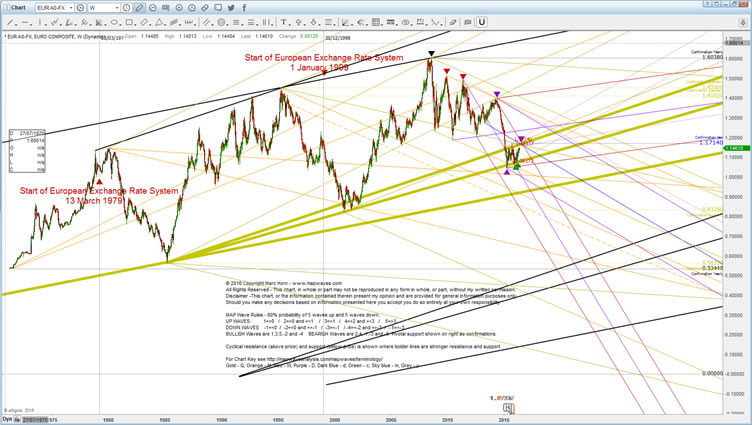Click the chain link icon

tap(205, 8)
